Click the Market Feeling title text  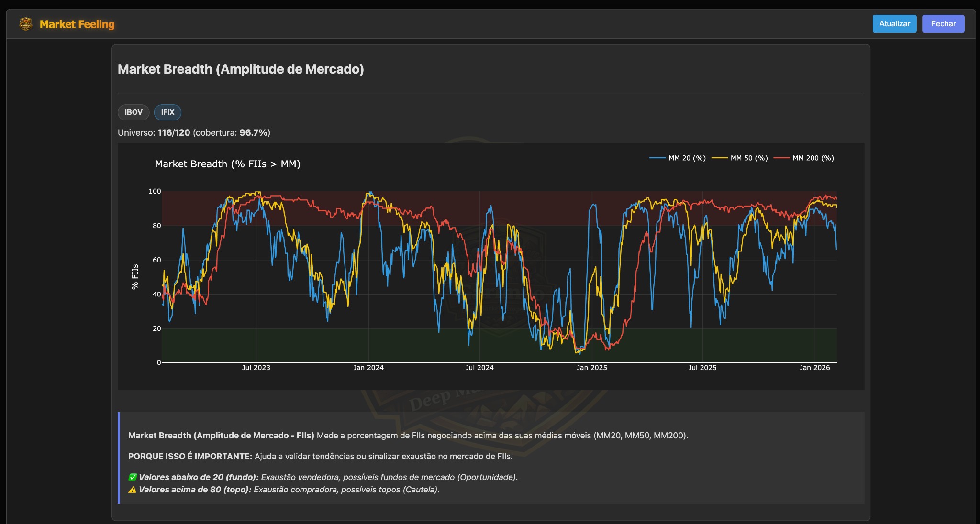78,24
